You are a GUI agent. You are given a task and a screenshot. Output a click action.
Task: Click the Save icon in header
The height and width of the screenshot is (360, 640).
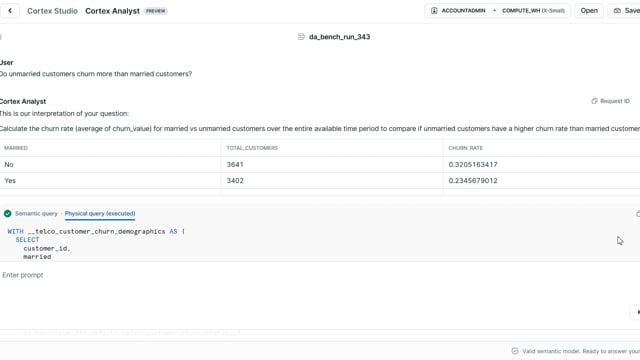(x=617, y=11)
